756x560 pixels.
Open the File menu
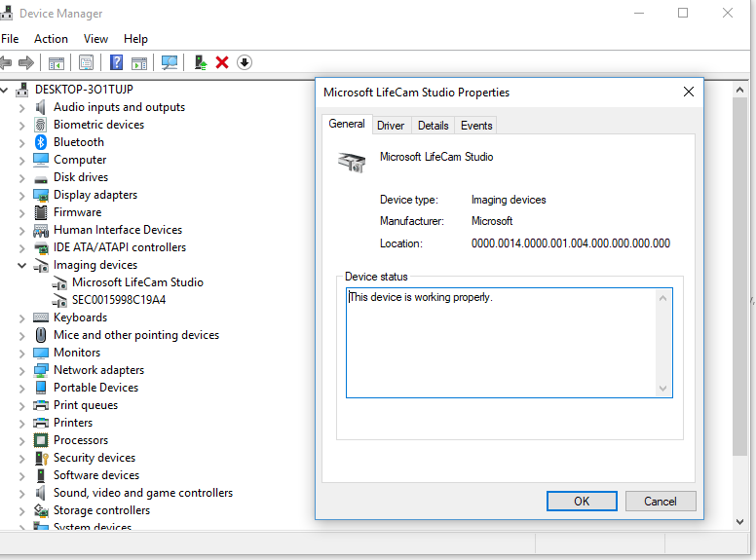point(10,39)
